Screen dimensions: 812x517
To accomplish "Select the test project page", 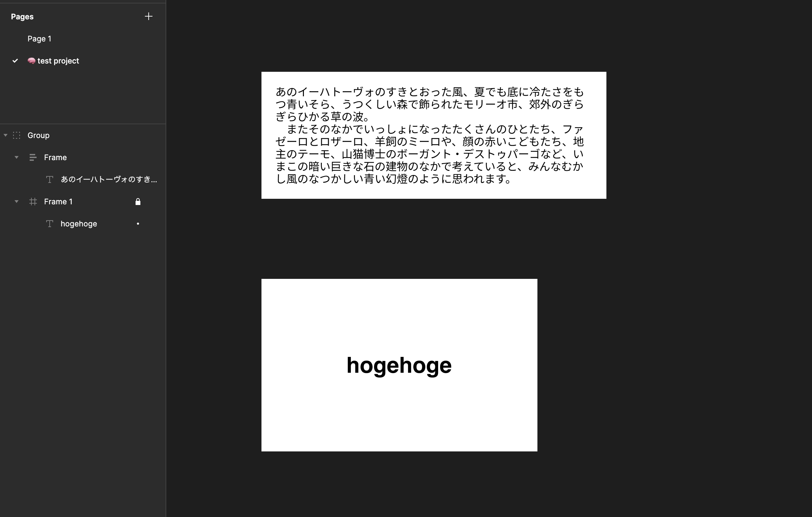I will [x=58, y=61].
